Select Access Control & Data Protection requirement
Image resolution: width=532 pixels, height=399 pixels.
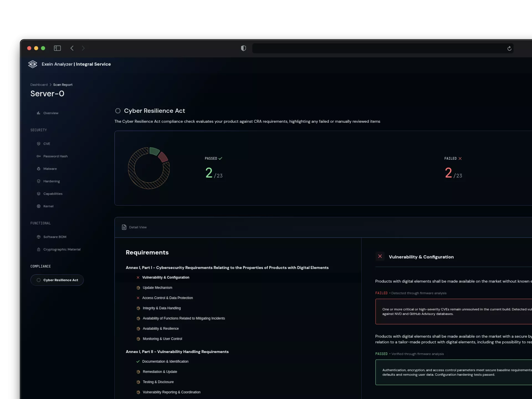point(167,298)
